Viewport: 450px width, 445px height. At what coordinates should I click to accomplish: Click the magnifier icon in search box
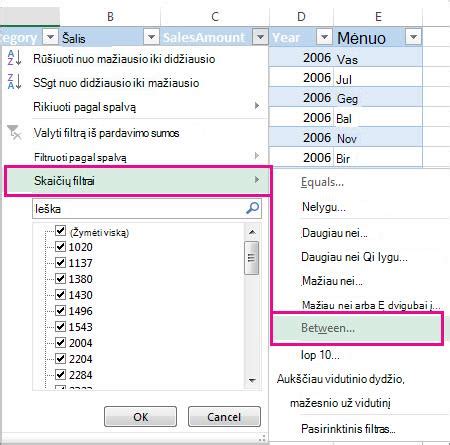point(252,208)
